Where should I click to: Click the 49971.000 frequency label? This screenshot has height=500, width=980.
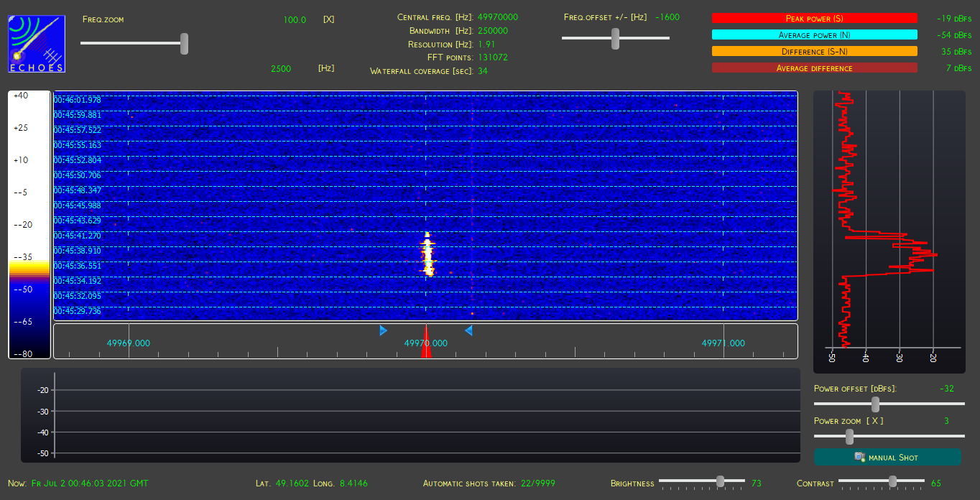click(x=724, y=343)
